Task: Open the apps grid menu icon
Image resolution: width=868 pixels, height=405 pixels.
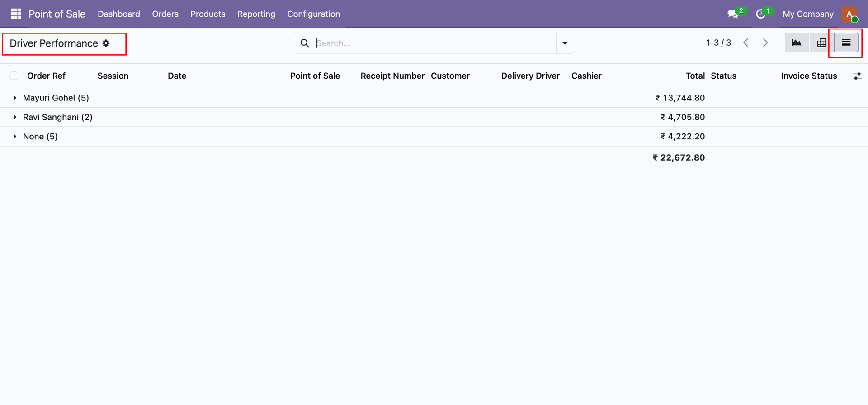Action: (16, 14)
